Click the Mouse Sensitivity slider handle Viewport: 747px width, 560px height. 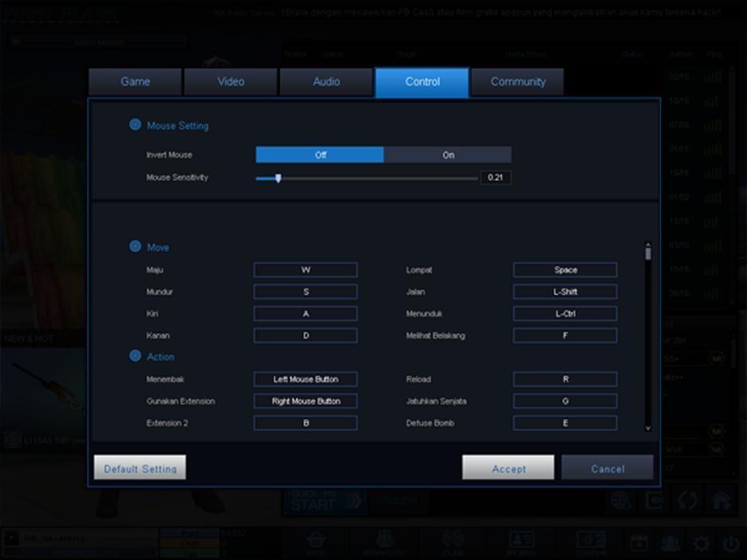tap(278, 178)
